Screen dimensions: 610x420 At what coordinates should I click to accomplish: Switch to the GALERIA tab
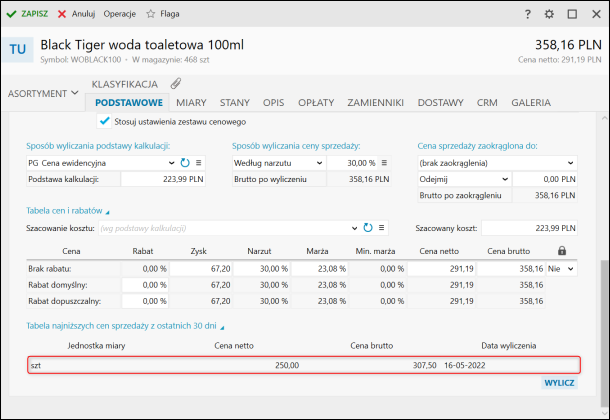tap(531, 103)
